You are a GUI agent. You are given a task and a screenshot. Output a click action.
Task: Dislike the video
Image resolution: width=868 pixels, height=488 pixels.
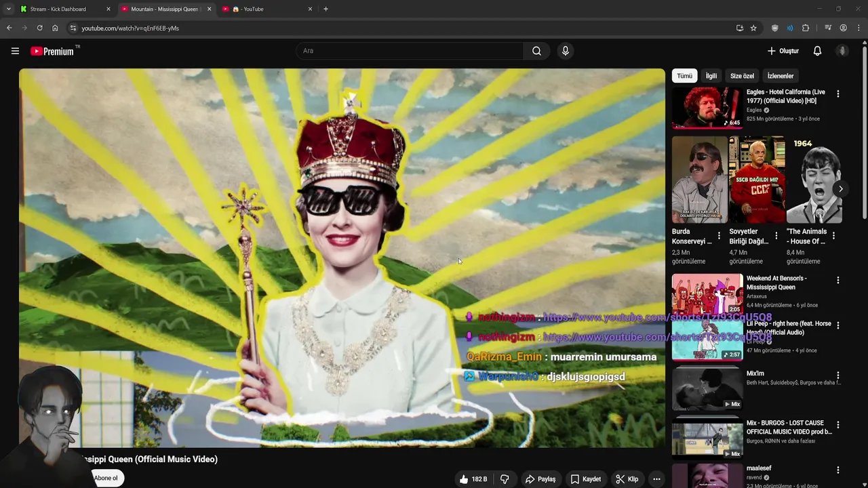click(x=505, y=479)
